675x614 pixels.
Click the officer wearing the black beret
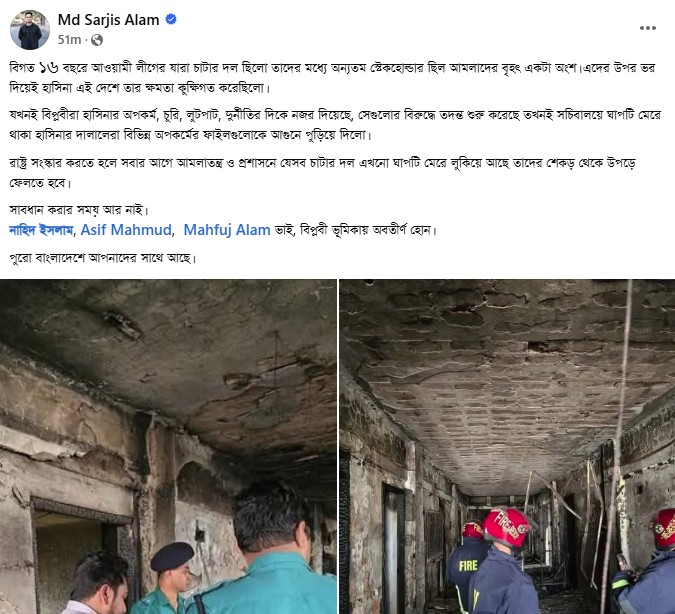click(x=171, y=577)
